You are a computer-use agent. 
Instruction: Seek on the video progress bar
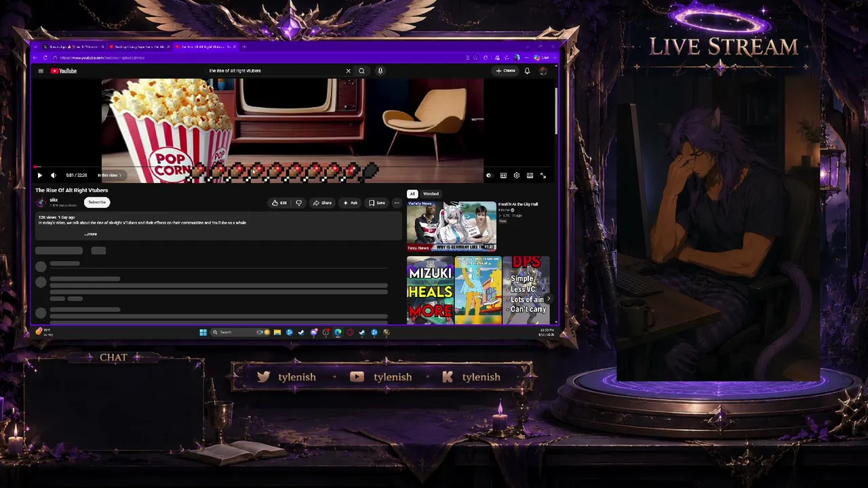click(293, 167)
